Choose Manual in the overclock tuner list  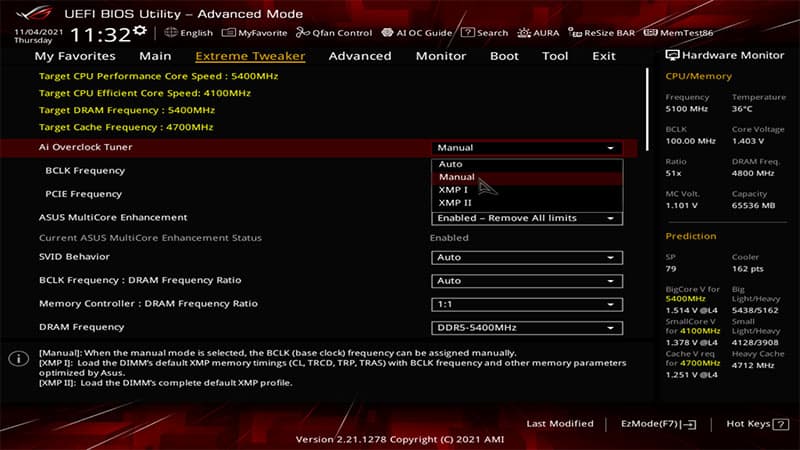coord(527,177)
